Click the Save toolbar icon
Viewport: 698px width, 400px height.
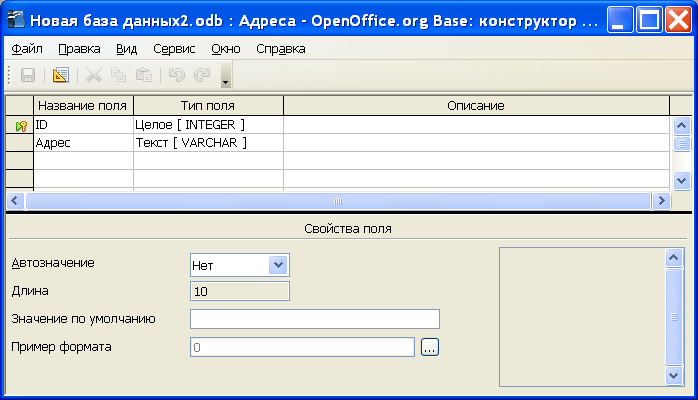coord(28,75)
